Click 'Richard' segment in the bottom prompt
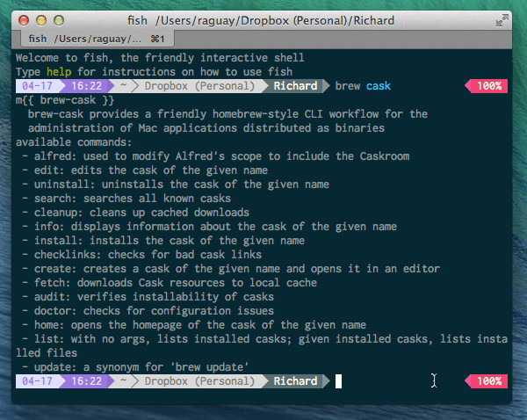The width and height of the screenshot is (527, 420). click(295, 381)
